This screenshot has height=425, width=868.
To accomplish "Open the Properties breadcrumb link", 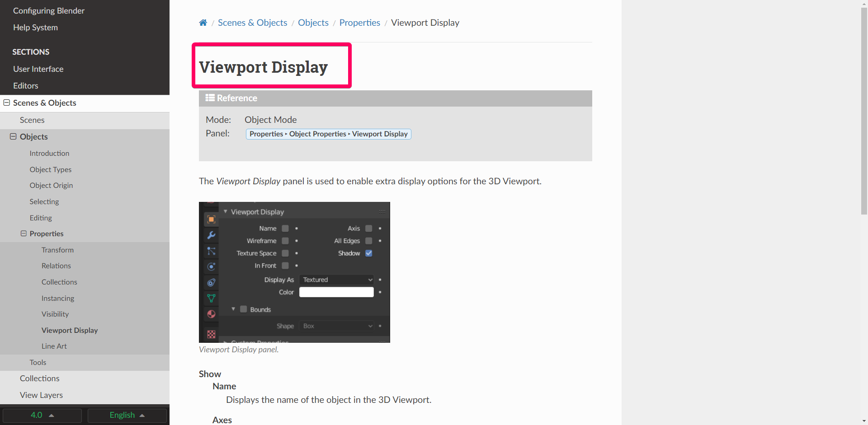I will coord(360,23).
